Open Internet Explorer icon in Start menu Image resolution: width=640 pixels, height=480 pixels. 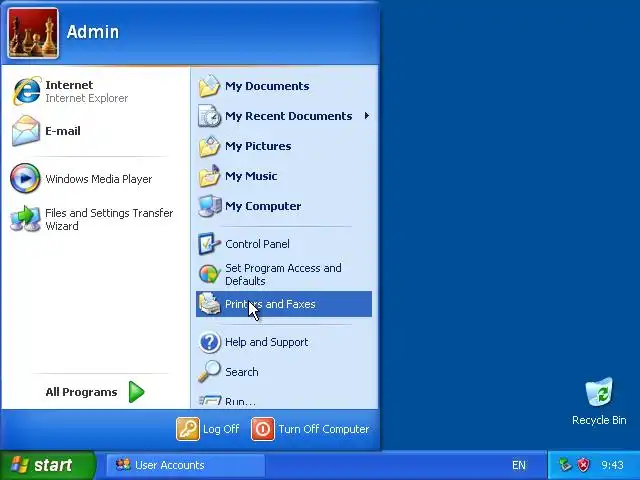(x=27, y=91)
